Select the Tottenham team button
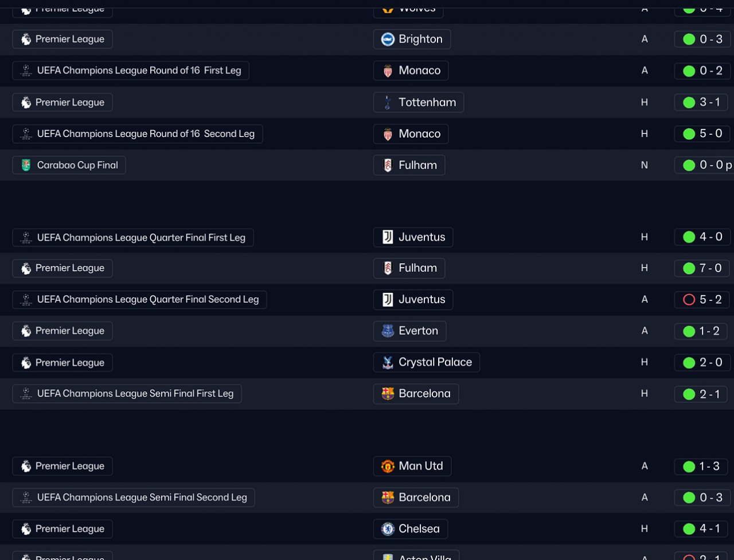Viewport: 734px width, 560px height. (x=419, y=103)
